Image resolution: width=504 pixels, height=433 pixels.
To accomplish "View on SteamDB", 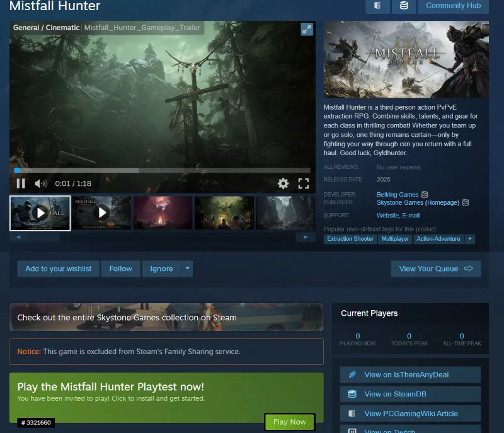I will (411, 394).
